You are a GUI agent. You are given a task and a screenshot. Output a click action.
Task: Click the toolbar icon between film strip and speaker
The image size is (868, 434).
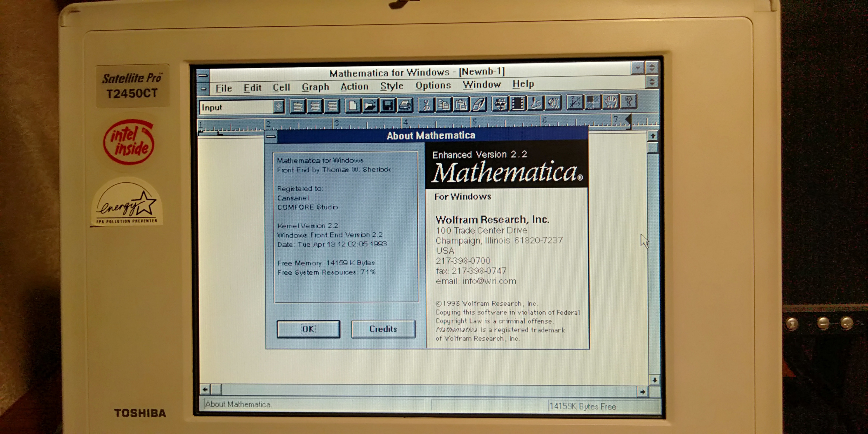tap(535, 102)
